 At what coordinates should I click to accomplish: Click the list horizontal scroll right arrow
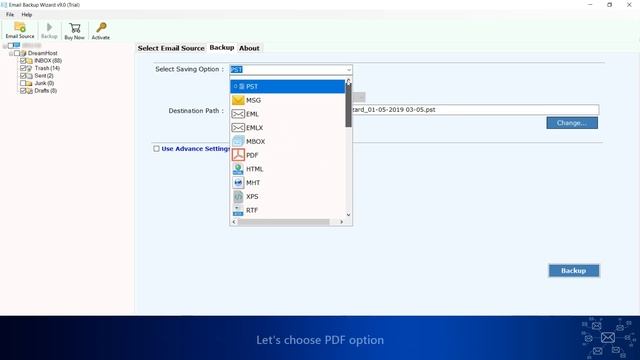[x=342, y=222]
